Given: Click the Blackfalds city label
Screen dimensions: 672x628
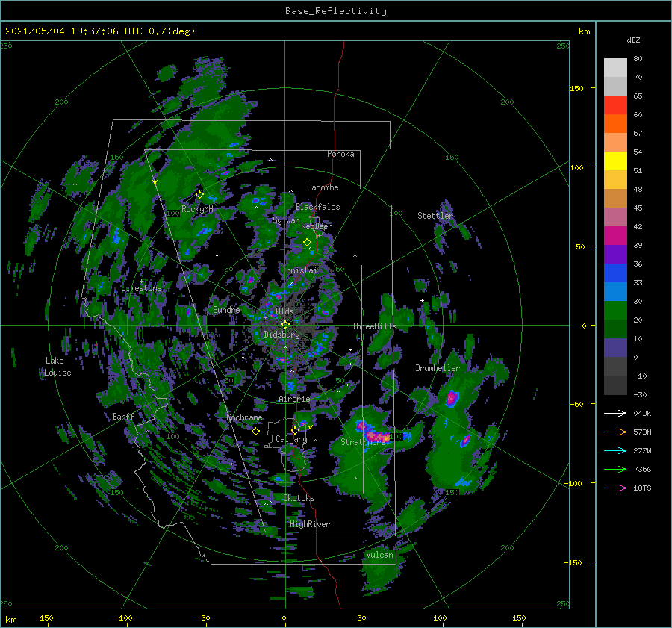Looking at the screenshot, I should (317, 207).
